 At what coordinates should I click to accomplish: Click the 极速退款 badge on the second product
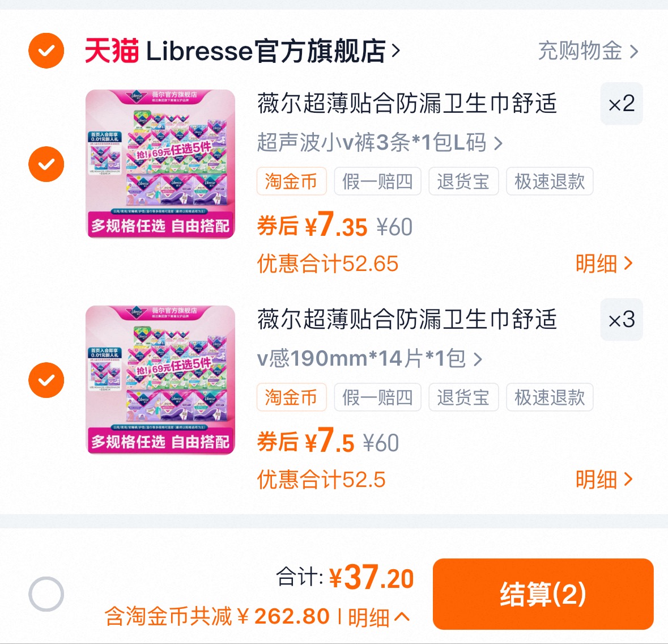549,397
